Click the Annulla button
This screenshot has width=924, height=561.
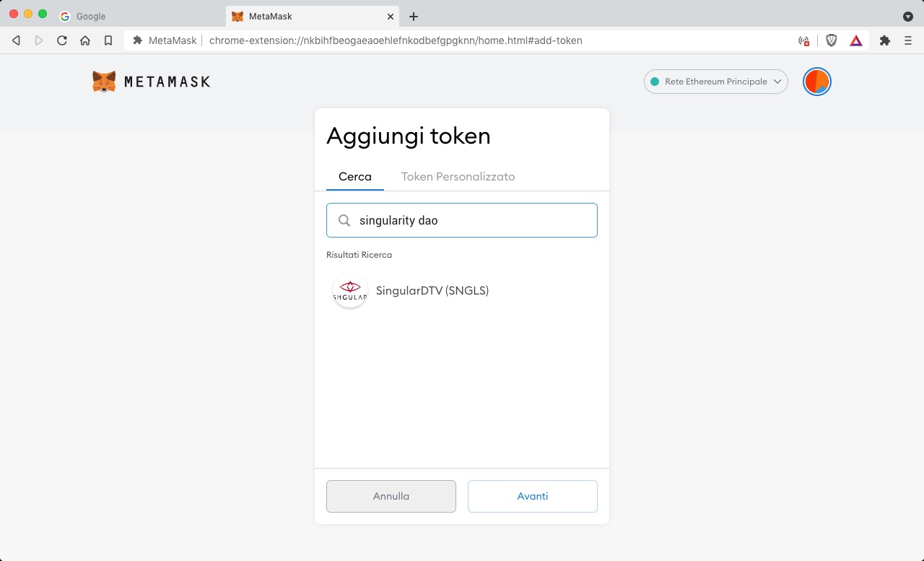[x=391, y=496]
